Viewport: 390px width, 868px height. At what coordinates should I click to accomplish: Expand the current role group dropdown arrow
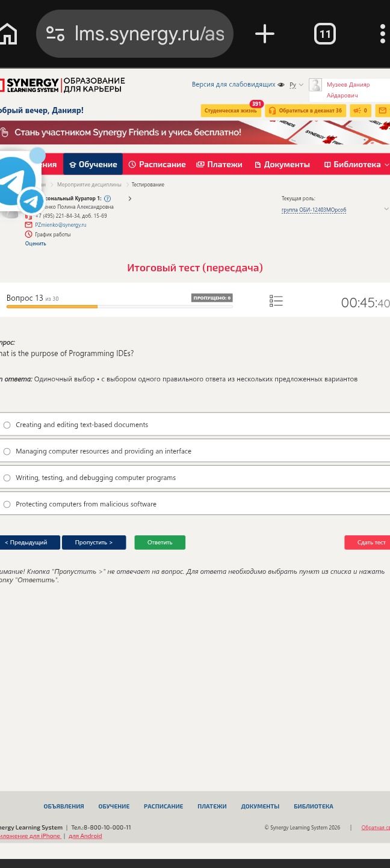coord(386,209)
